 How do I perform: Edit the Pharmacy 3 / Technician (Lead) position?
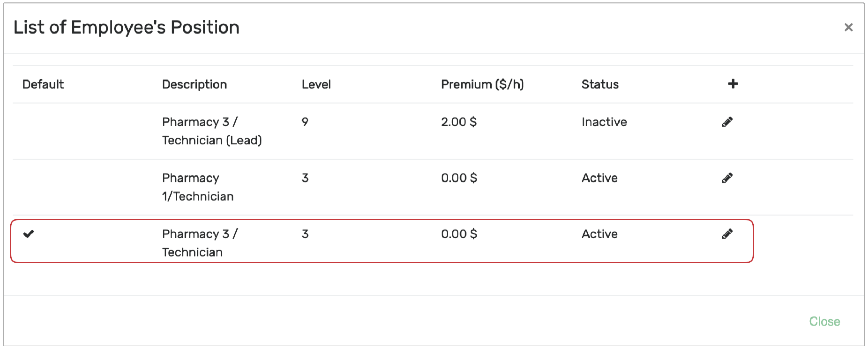[727, 122]
